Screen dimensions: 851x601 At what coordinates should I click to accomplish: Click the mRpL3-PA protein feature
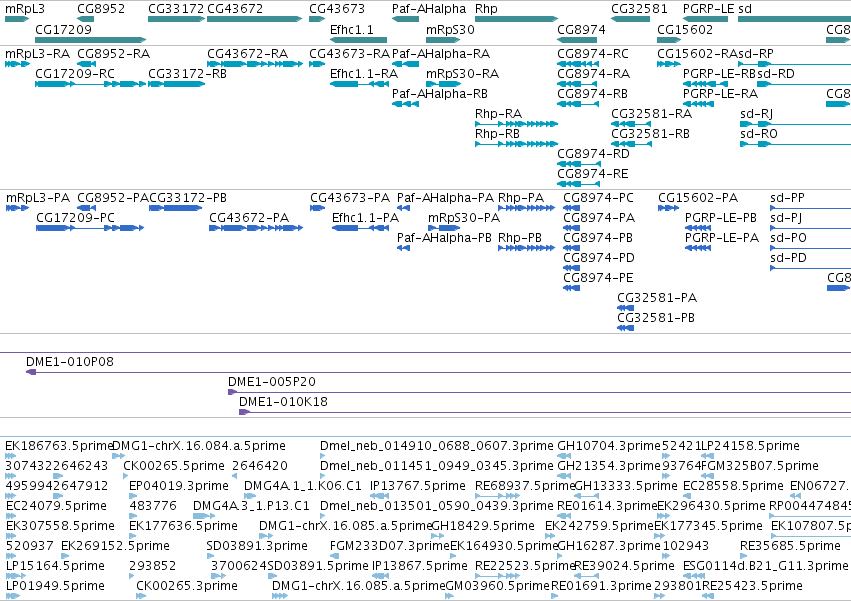click(17, 208)
